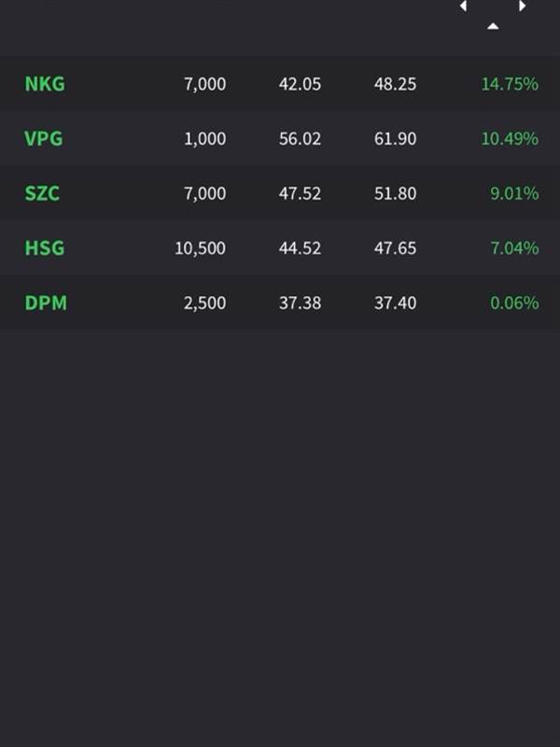Click the upward sort triangle icon

tap(493, 26)
